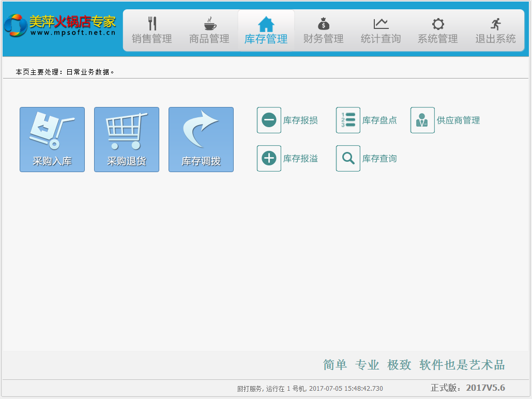Go to the 统计查询 tab
Viewport: 532px width, 399px height.
pos(381,31)
